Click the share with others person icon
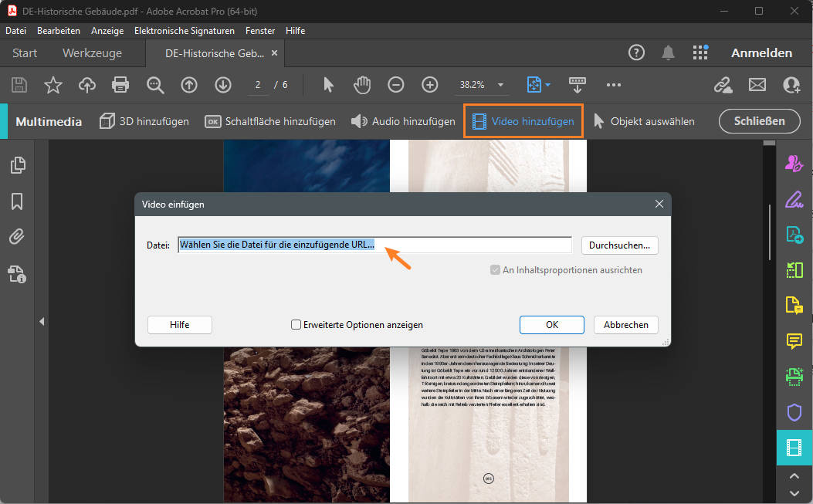 point(791,85)
